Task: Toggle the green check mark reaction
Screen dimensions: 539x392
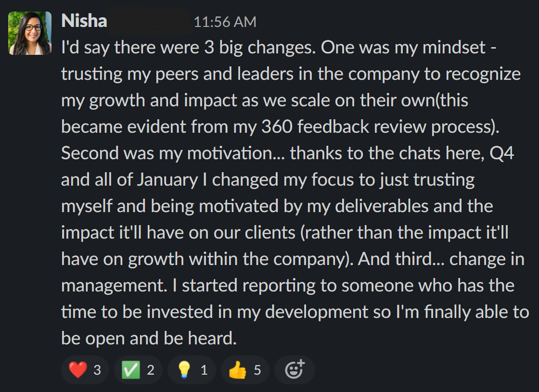Action: point(138,370)
